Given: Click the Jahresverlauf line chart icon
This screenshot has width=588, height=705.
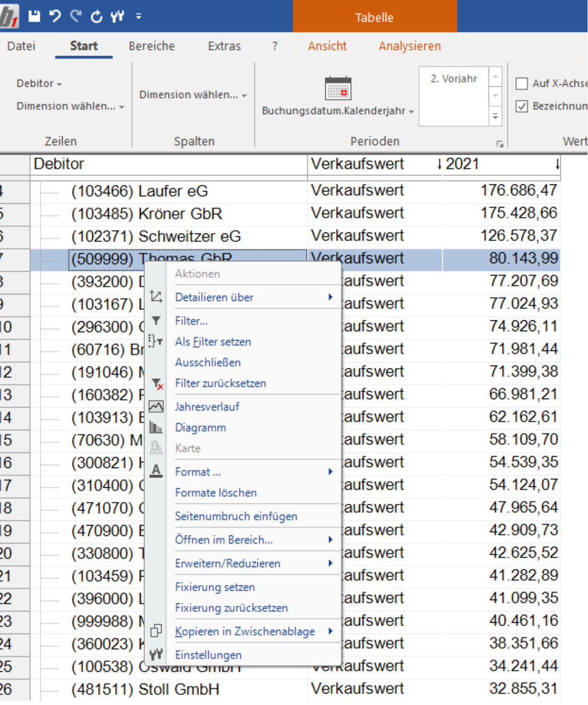Looking at the screenshot, I should point(156,407).
